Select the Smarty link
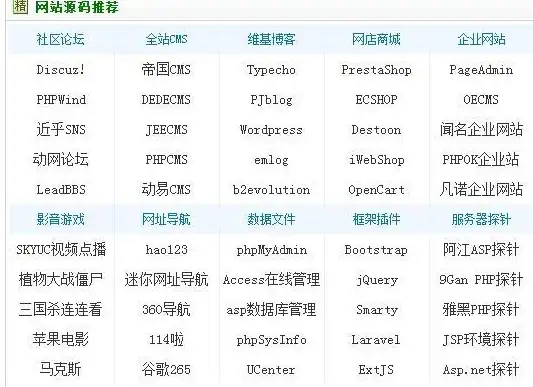Viewport: 533px width, 387px height. click(x=377, y=310)
